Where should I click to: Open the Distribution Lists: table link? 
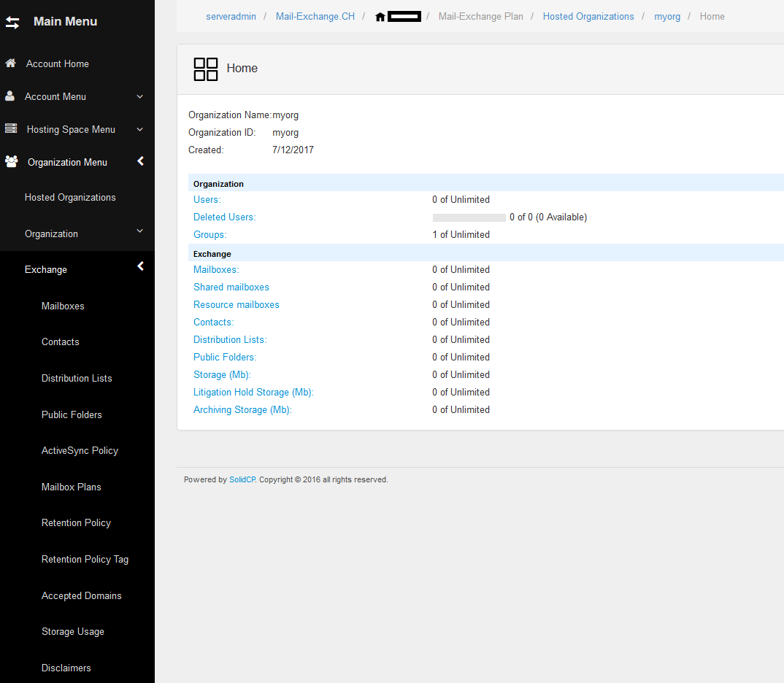[x=230, y=339]
